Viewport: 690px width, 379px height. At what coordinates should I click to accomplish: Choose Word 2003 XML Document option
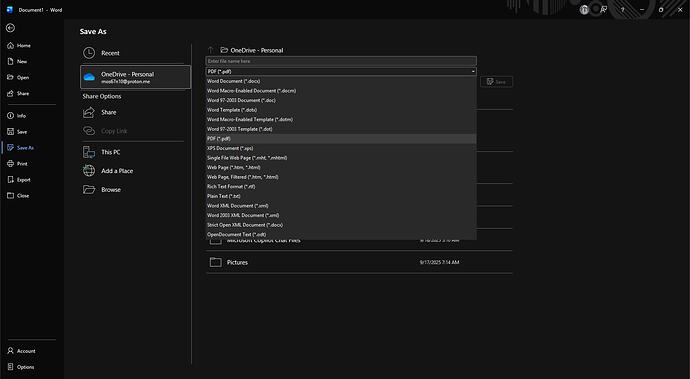click(341, 215)
